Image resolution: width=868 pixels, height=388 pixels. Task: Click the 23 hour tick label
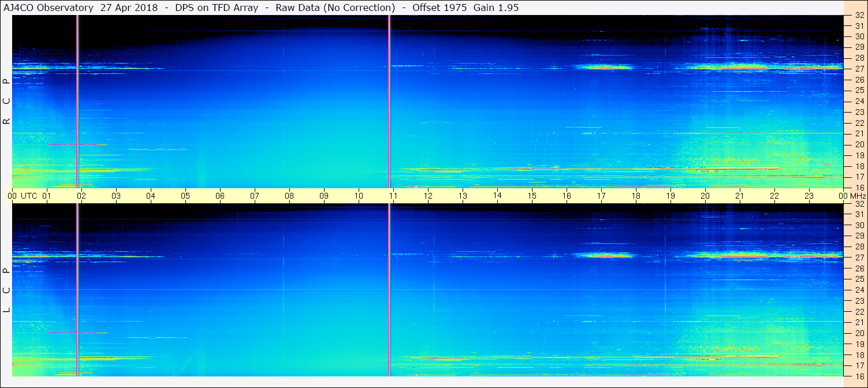(x=809, y=196)
